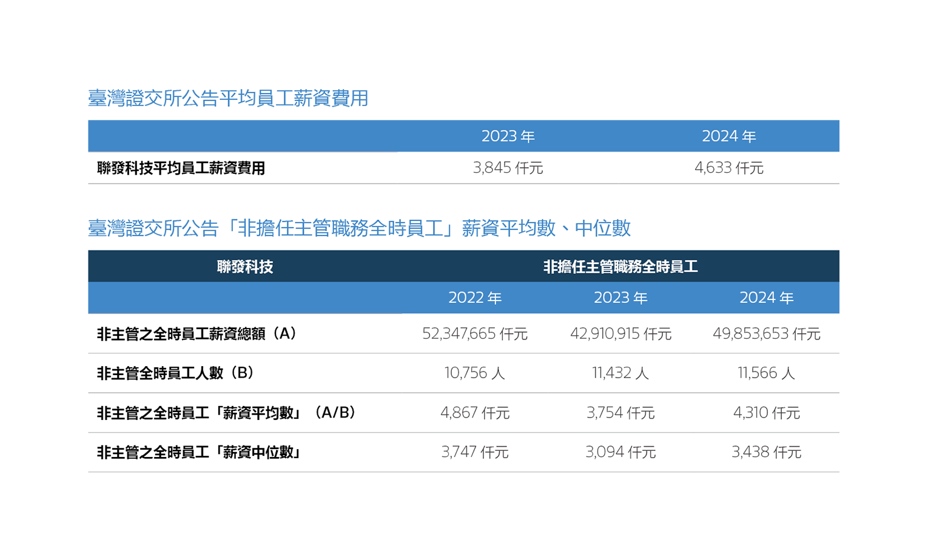Click the 49,853,653 仟元 cell
Screen dimensions: 928x560
[x=766, y=334]
